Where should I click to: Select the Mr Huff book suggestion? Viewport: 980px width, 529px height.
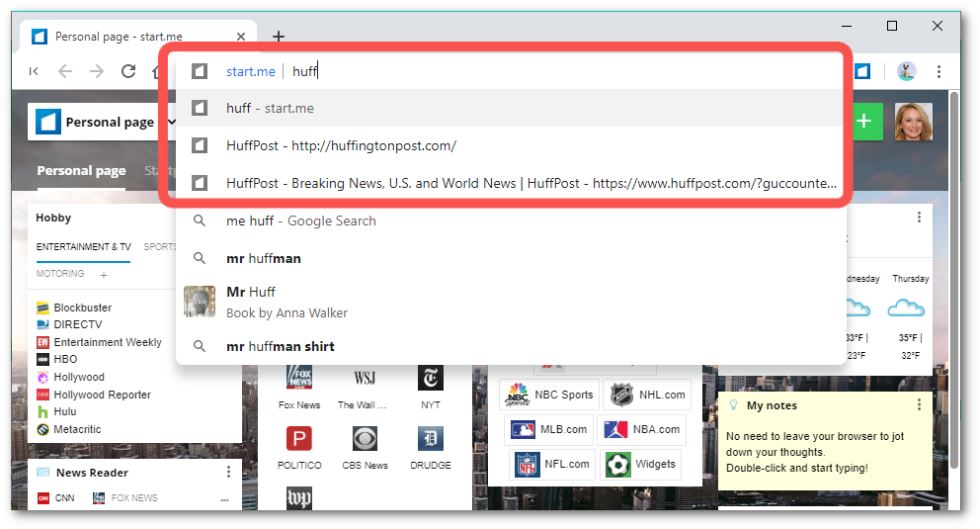[x=511, y=302]
